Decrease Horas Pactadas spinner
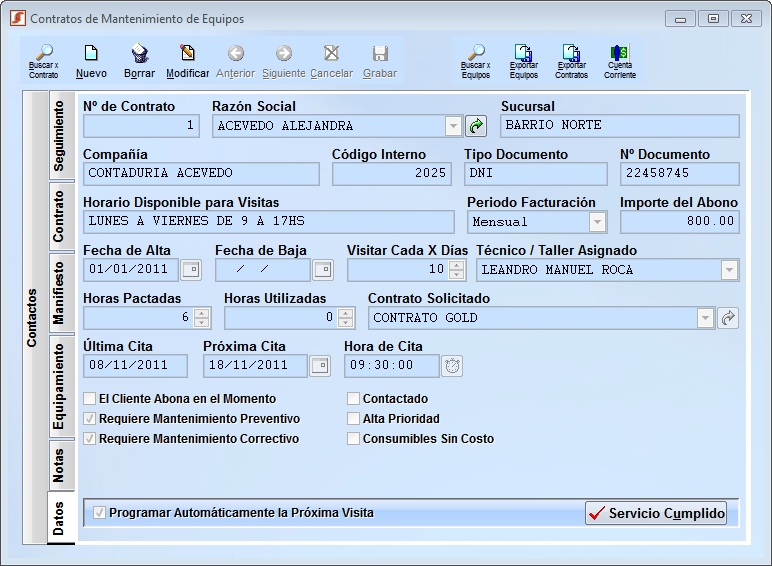The height and width of the screenshot is (566, 772). pyautogui.click(x=201, y=322)
